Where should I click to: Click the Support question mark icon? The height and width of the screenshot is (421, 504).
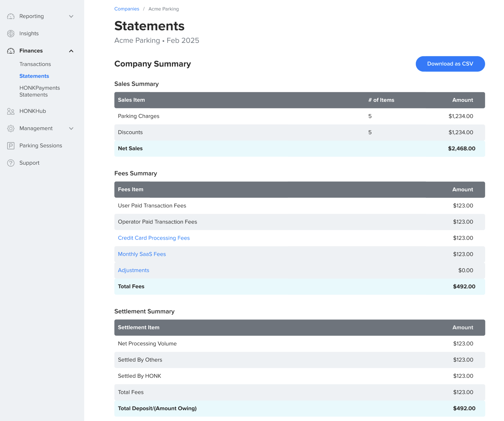11,163
